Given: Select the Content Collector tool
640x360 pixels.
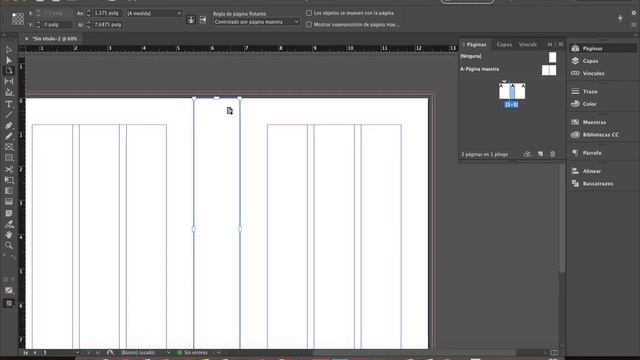Looking at the screenshot, I should tap(9, 93).
